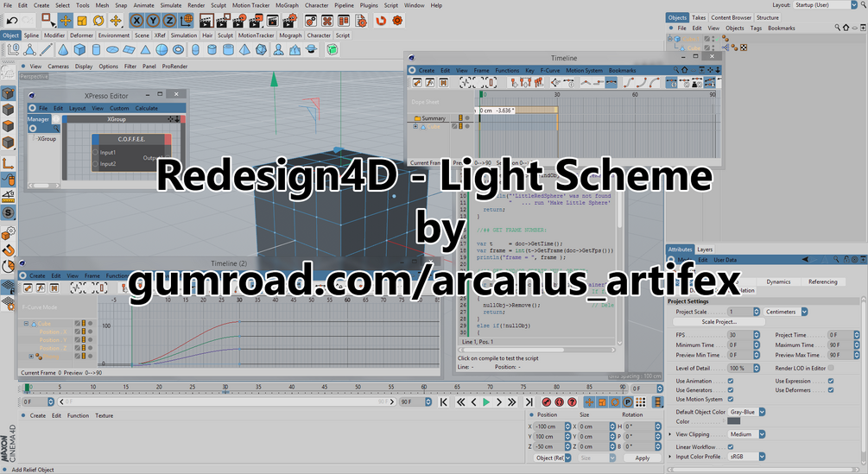Collapse Cube tree in Timeline (2) window
This screenshot has width=868, height=474.
click(26, 324)
